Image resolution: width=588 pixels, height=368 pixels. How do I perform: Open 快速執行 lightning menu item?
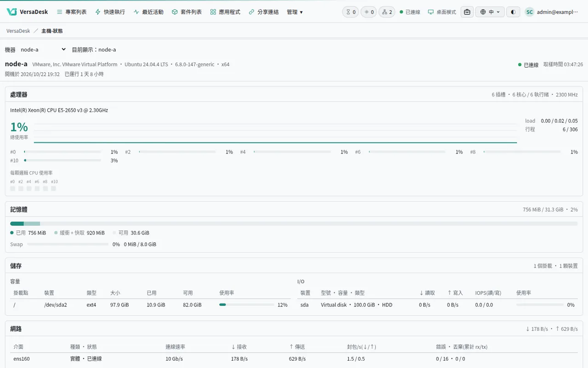tap(110, 12)
